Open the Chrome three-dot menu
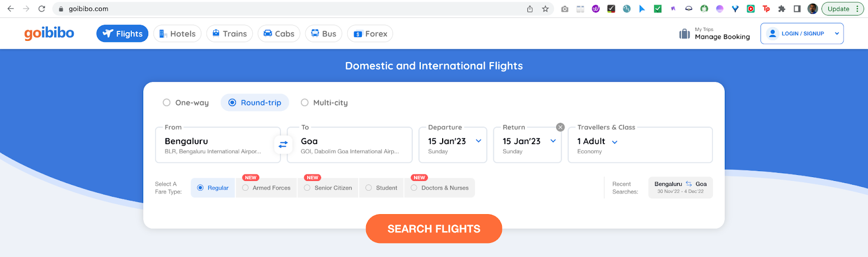Viewport: 868px width, 257px height. point(857,9)
